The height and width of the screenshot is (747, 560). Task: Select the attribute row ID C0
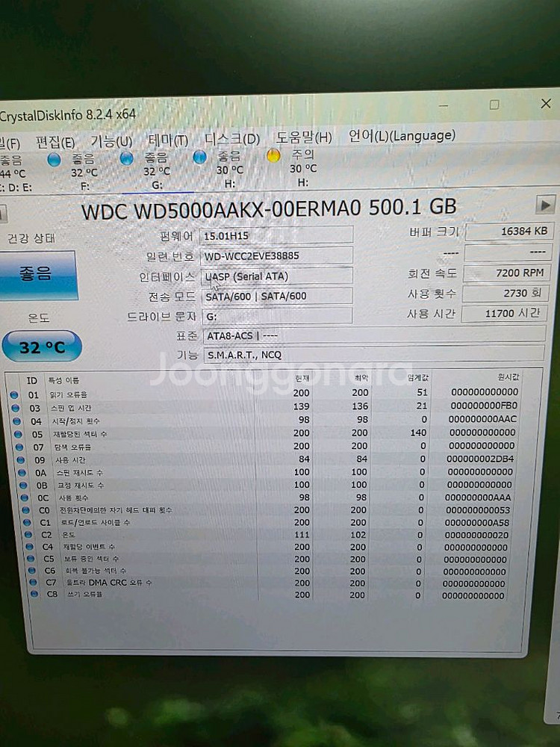click(x=267, y=509)
